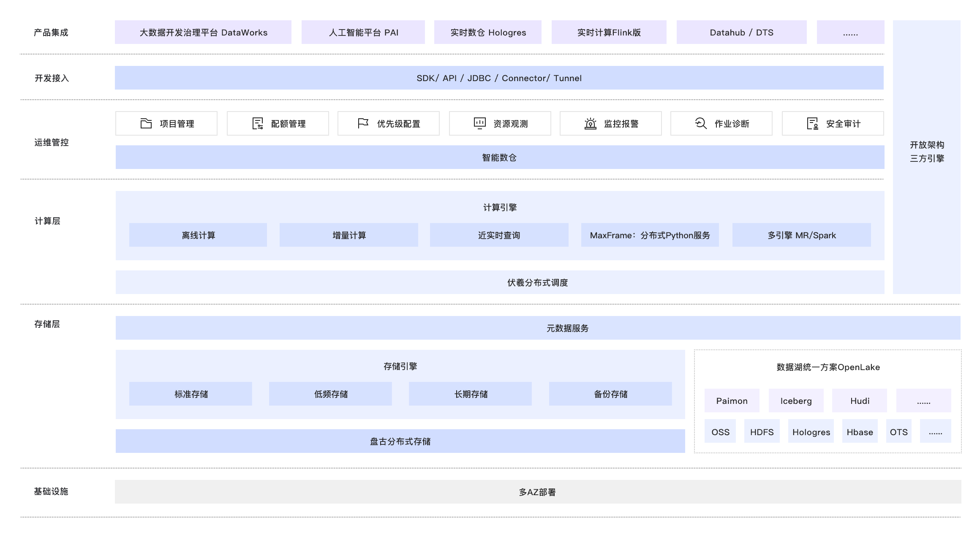Select the 人工智能平台 PAI box
The width and height of the screenshot is (980, 534).
363,32
